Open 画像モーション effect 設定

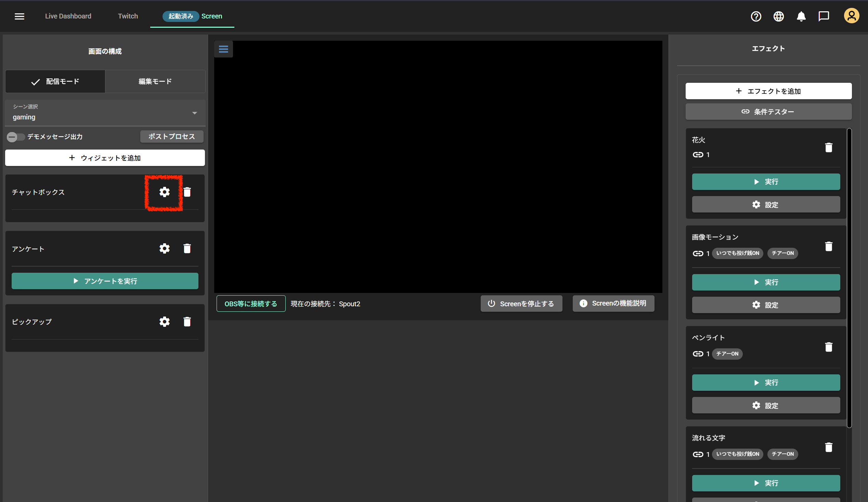(x=766, y=305)
